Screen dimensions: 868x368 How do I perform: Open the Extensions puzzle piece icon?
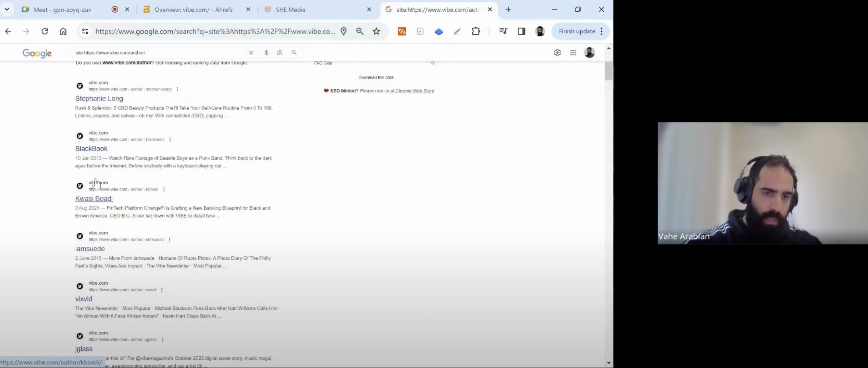pos(475,32)
